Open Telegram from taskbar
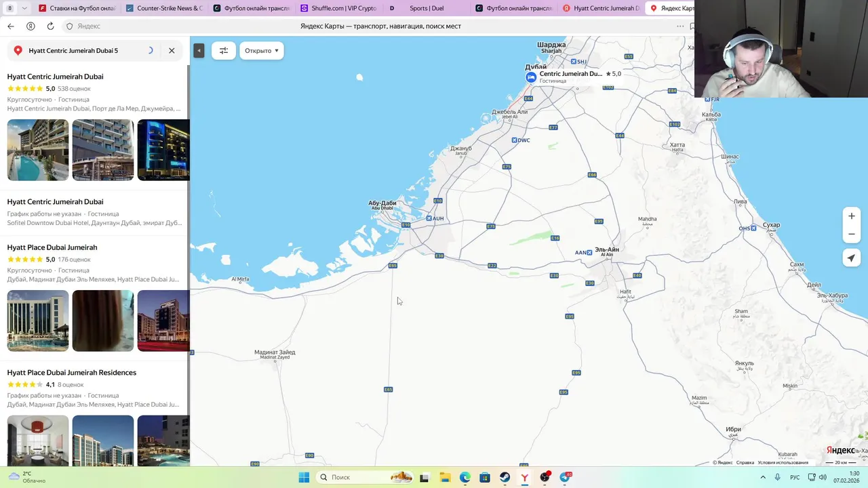This screenshot has height=488, width=868. coord(566,477)
